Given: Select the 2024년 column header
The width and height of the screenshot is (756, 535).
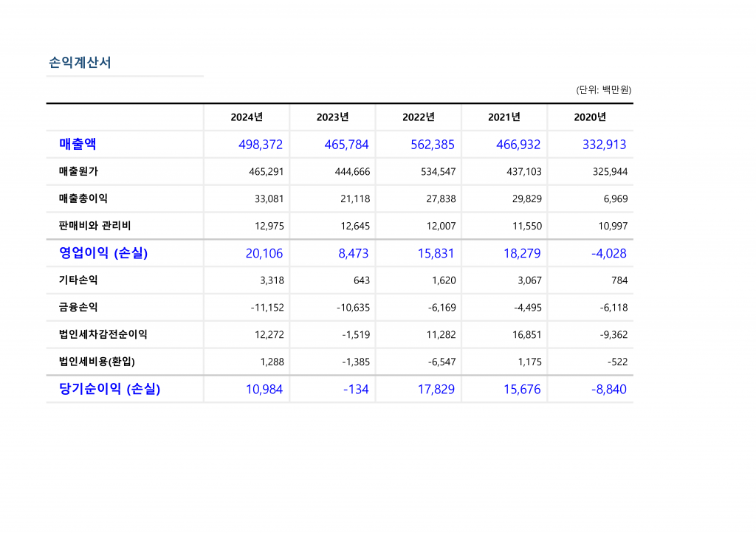Looking at the screenshot, I should [247, 117].
